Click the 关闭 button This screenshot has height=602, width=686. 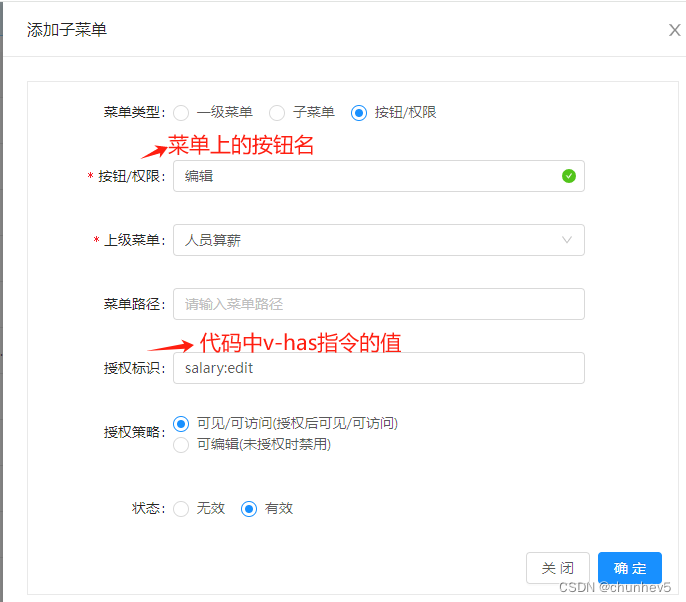558,568
